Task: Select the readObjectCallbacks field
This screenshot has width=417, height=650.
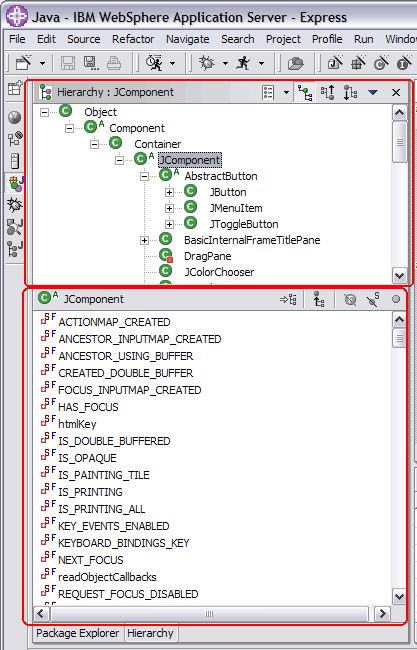Action: (107, 577)
